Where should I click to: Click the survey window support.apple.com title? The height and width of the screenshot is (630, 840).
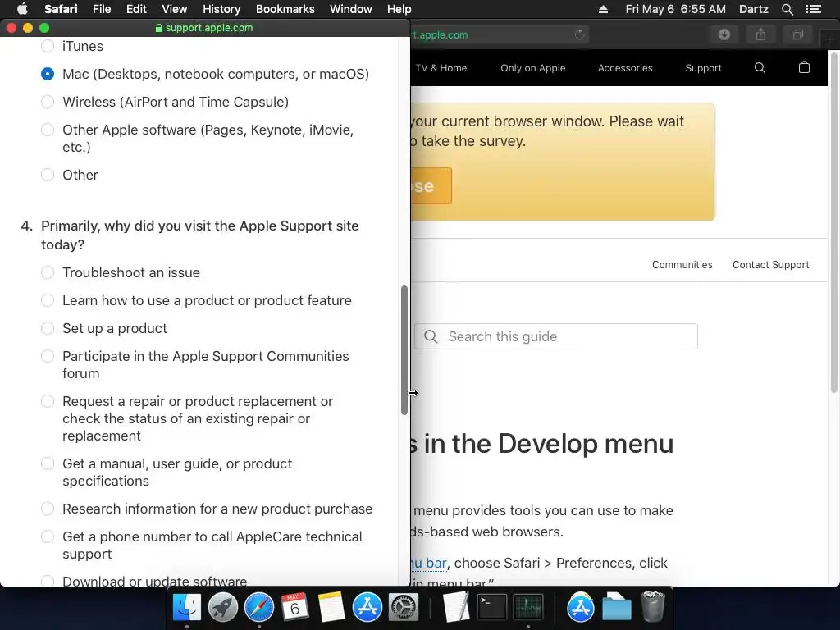point(204,28)
